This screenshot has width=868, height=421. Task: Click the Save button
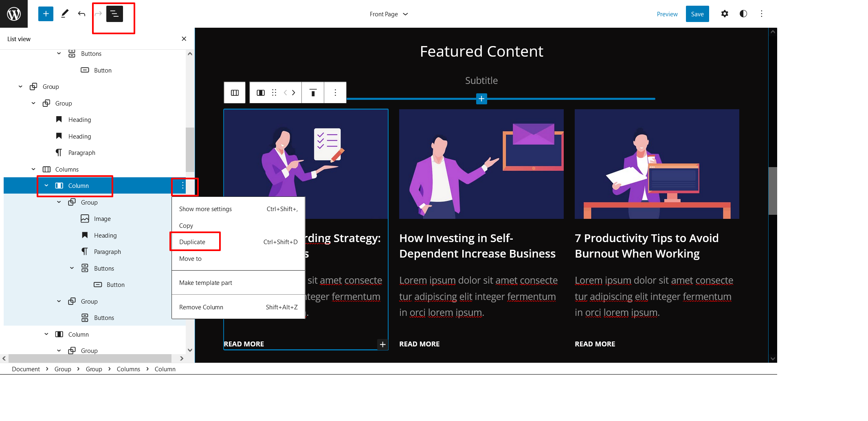point(697,14)
